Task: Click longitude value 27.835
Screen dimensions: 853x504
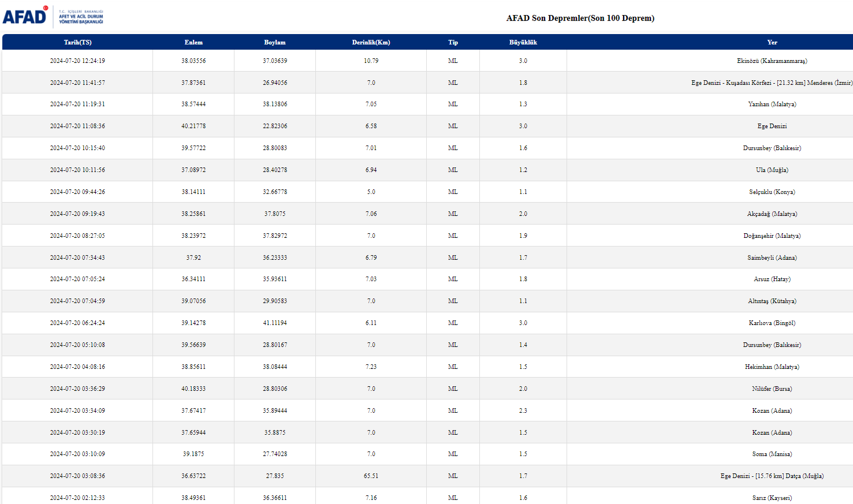Action: click(x=275, y=476)
